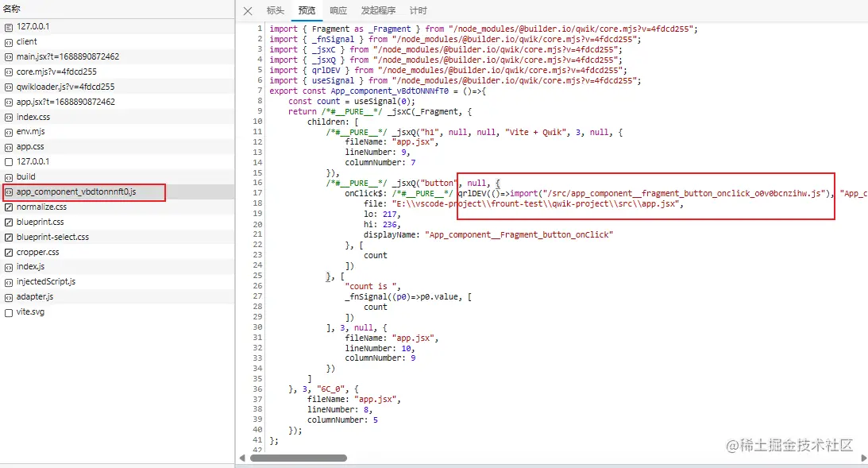Click line 7 export const App_component code
The height and width of the screenshot is (468, 868).
pyautogui.click(x=377, y=91)
